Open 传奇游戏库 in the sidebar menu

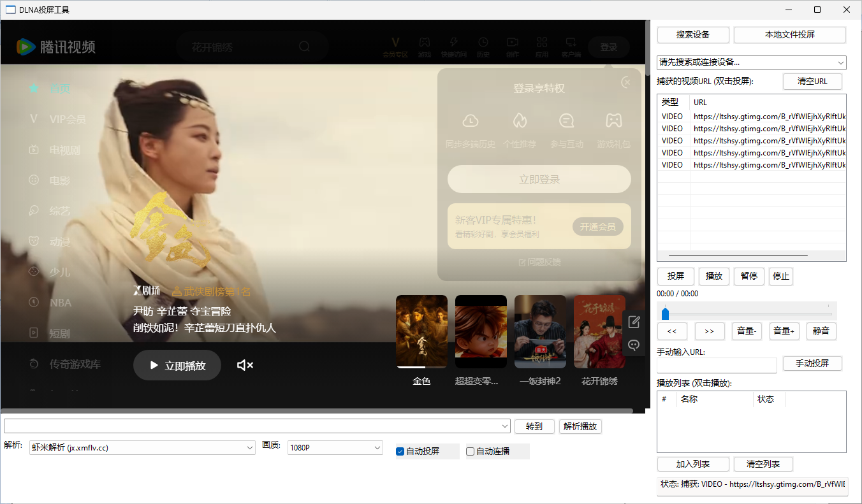(75, 364)
